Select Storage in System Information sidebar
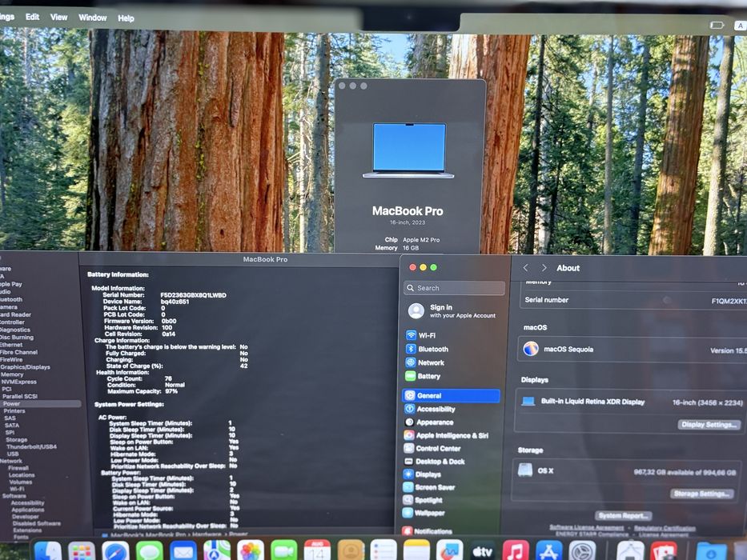The width and height of the screenshot is (747, 560). click(x=17, y=439)
